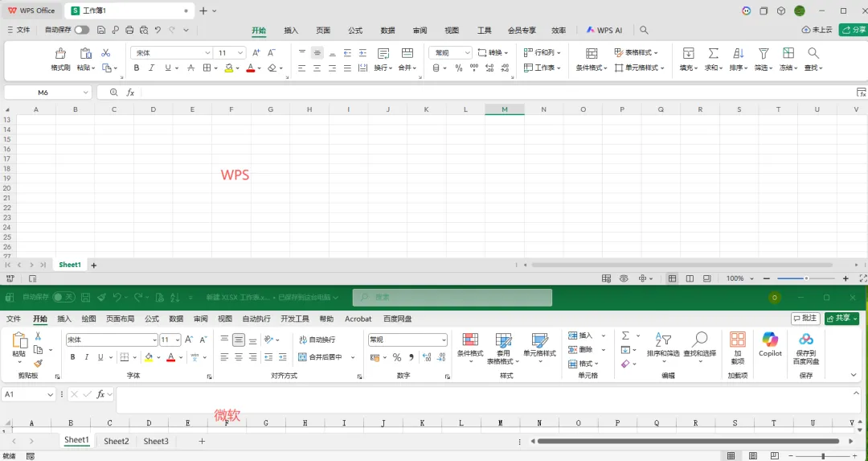Click the Paste (粘贴) clipboard icon in Excel

pos(19,340)
